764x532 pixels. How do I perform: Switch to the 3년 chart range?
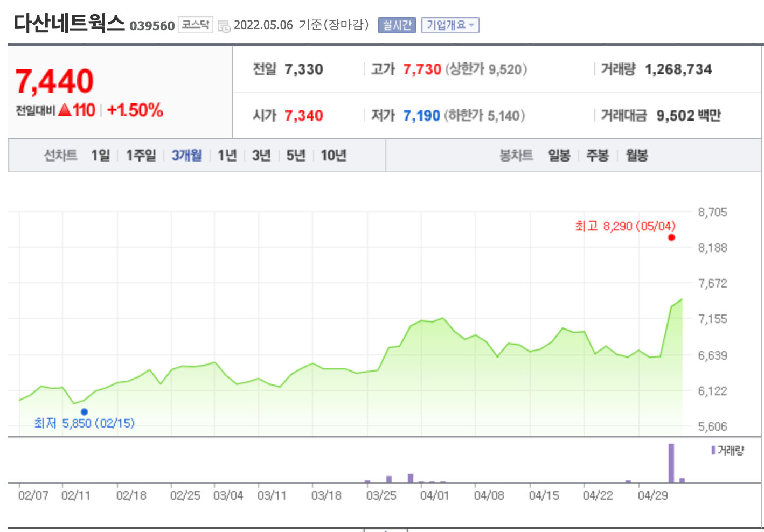(x=261, y=156)
